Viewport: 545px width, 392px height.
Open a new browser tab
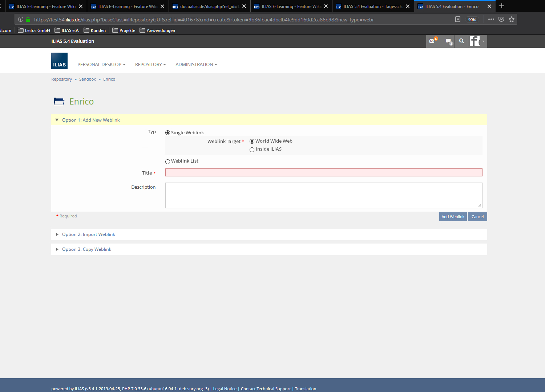click(x=502, y=6)
